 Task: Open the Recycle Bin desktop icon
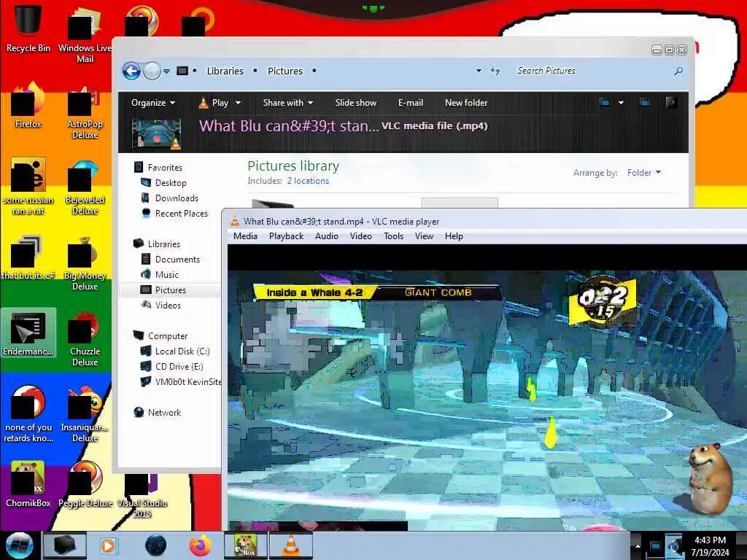point(28,28)
